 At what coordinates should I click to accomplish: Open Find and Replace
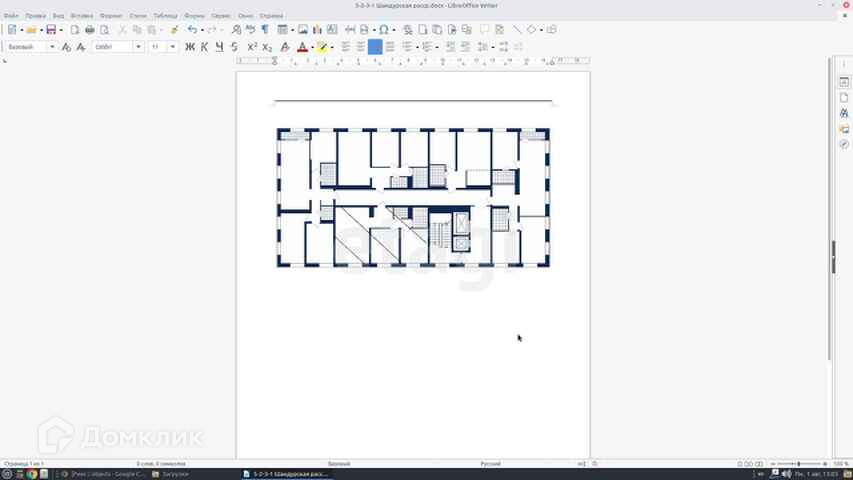pyautogui.click(x=236, y=30)
